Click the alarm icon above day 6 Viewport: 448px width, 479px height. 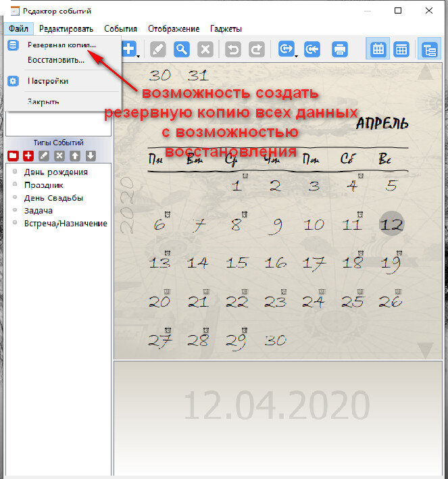click(168, 214)
